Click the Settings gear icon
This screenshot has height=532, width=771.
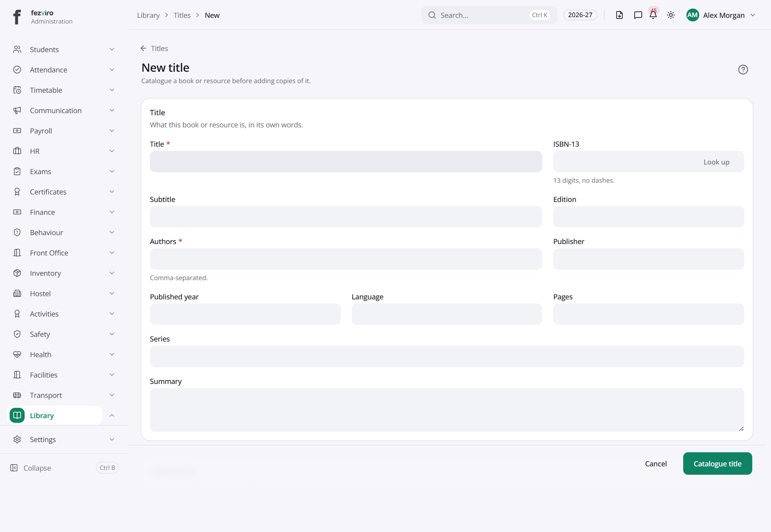[x=17, y=439]
